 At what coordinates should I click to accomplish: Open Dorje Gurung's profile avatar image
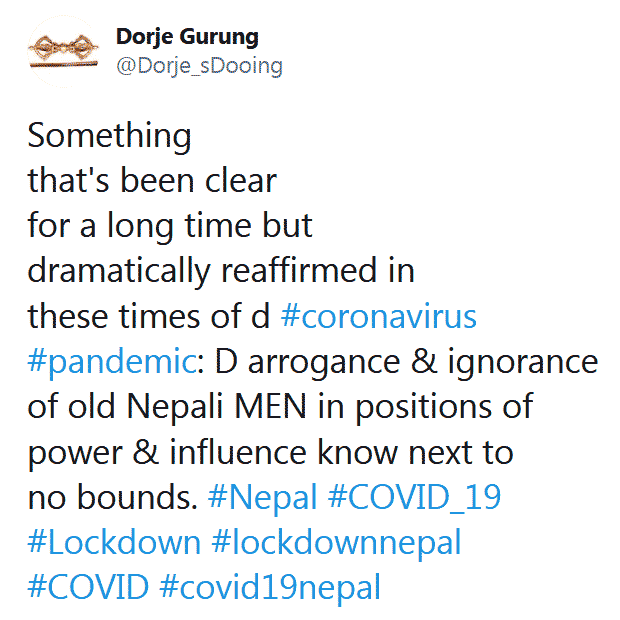click(63, 51)
